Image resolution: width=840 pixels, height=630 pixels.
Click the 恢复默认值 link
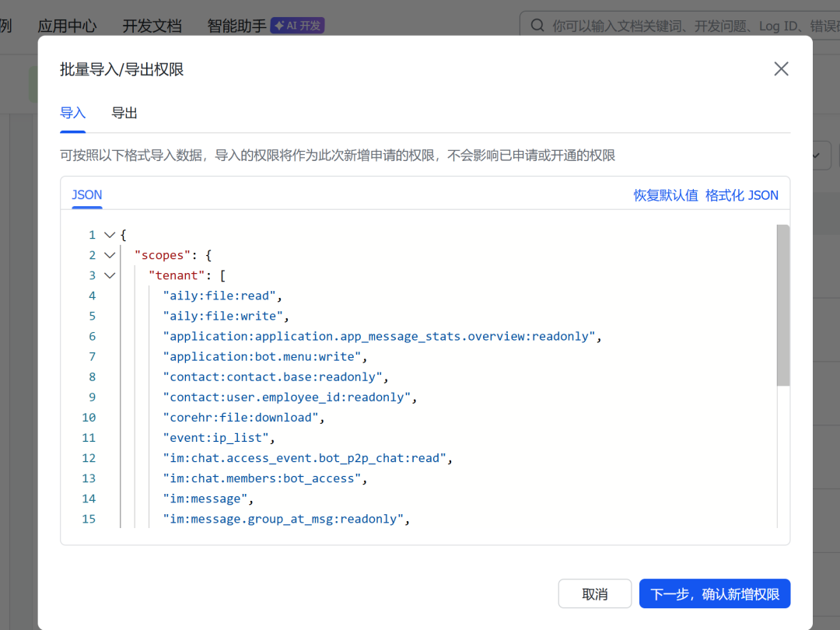(665, 196)
